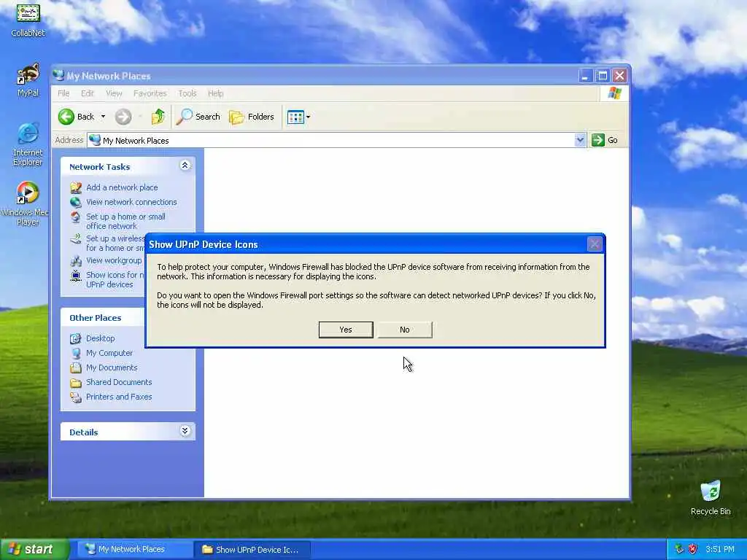Viewport: 747px width, 560px height.
Task: Click the network tray icon
Action: click(679, 549)
